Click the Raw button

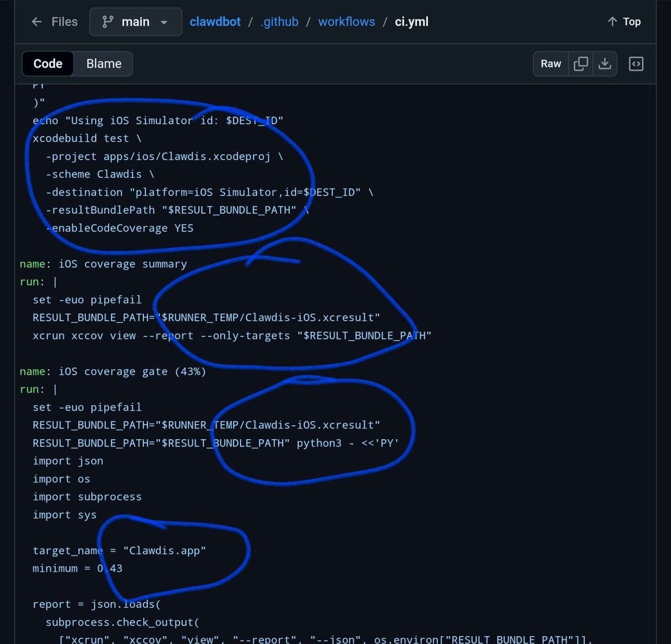(550, 64)
